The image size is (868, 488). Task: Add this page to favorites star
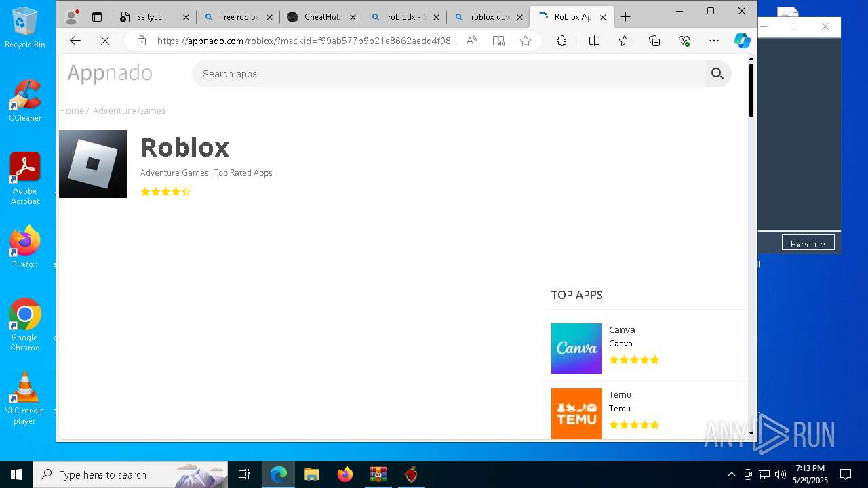point(526,41)
